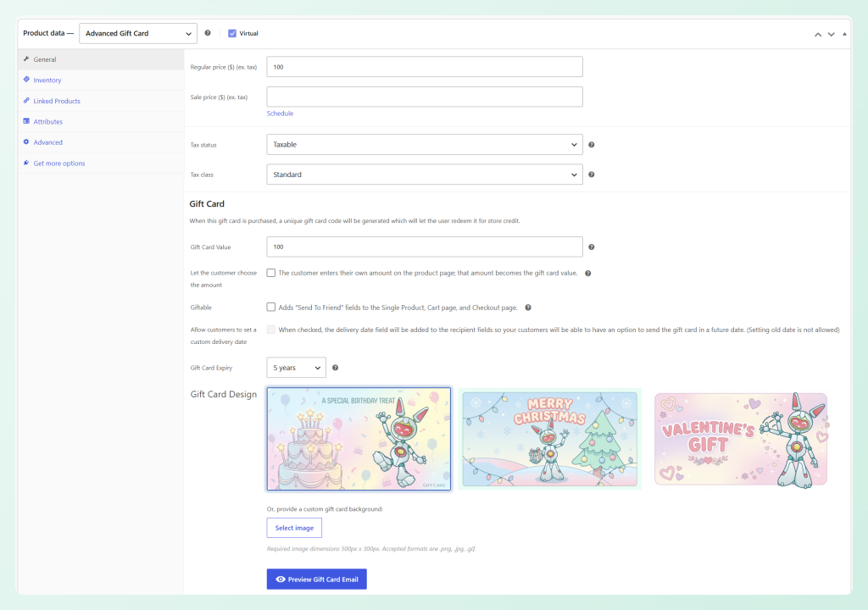This screenshot has width=868, height=610.
Task: Click the Inventory tab diamond icon
Action: click(26, 80)
